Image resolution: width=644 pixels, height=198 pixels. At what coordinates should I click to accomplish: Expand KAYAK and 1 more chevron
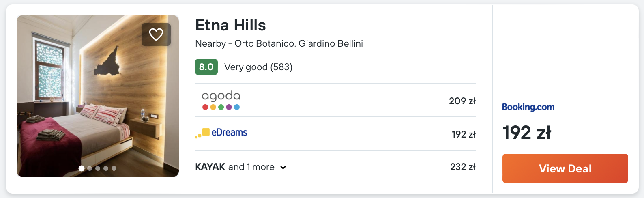(283, 168)
